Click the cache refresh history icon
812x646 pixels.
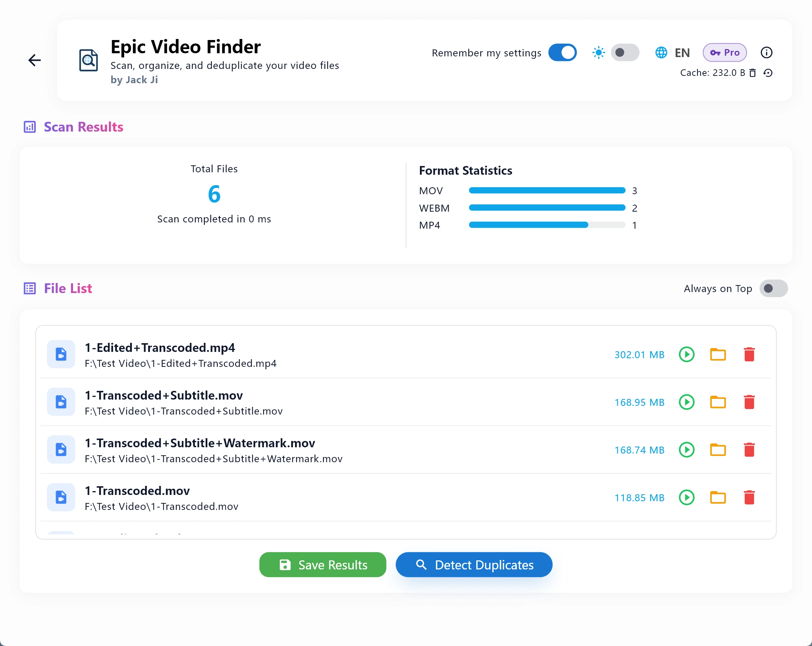767,73
